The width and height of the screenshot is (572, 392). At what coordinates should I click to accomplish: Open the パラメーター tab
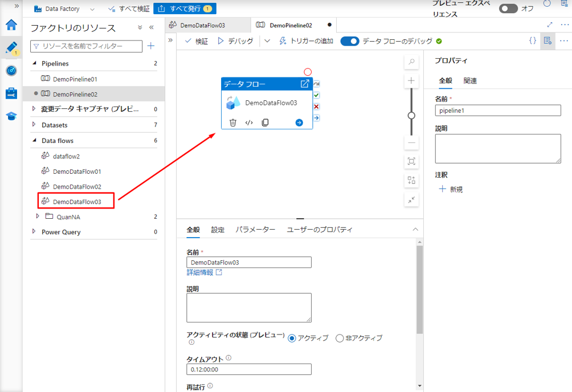click(255, 230)
